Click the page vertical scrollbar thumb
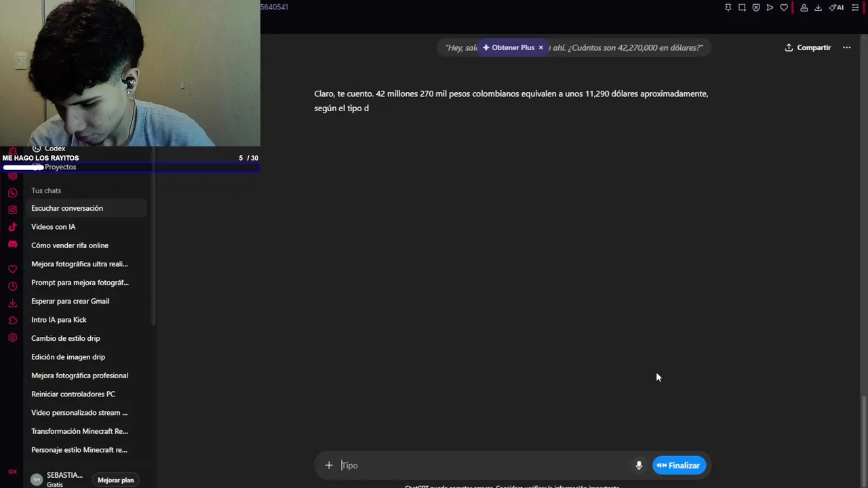Screen dimensions: 868x488 click(x=864, y=441)
